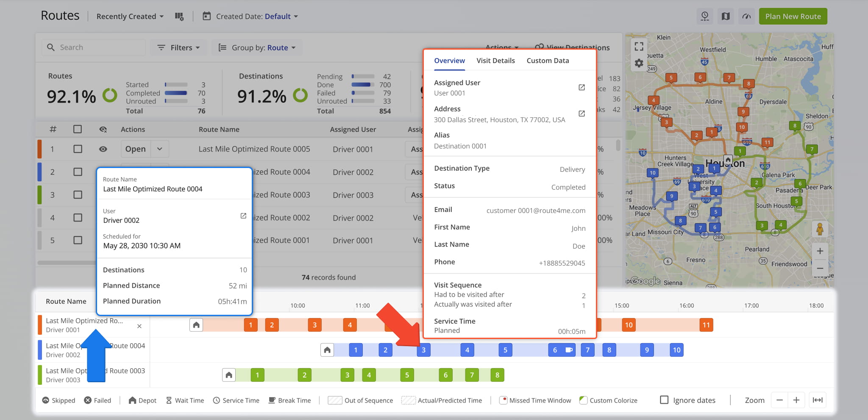Switch to the Custom Data tab
The height and width of the screenshot is (420, 868).
[548, 61]
